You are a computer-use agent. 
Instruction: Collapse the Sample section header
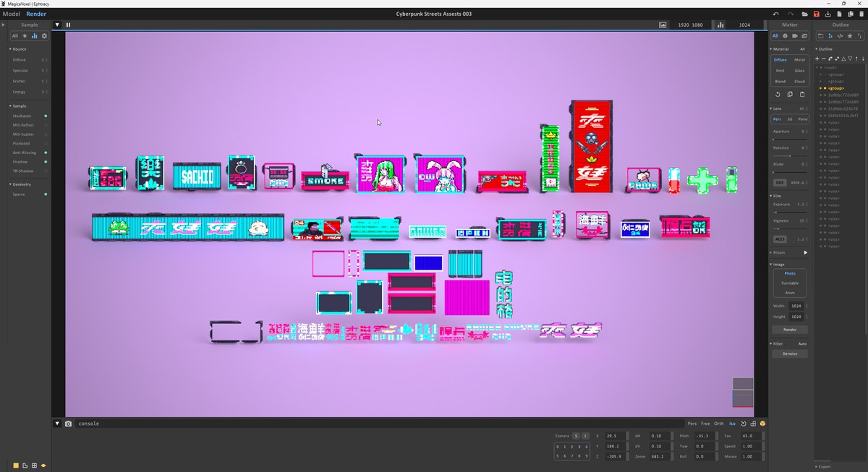pos(20,106)
